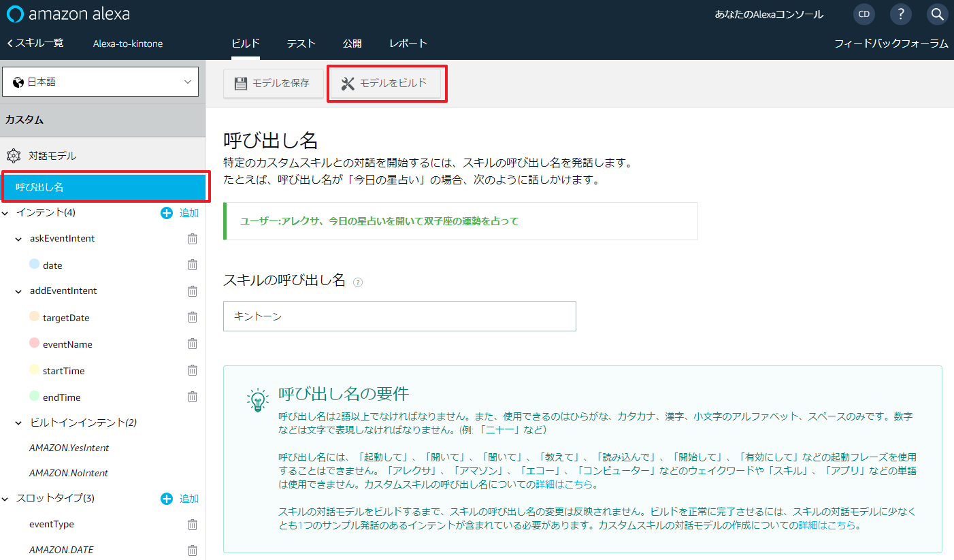954x560 pixels.
Task: Collapse the スロットタイプ(3) section
Action: click(5, 499)
